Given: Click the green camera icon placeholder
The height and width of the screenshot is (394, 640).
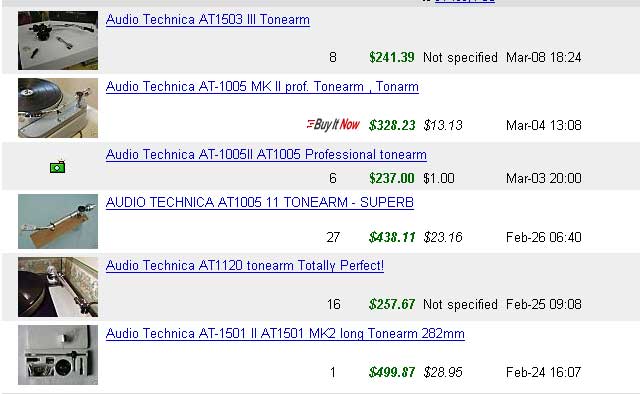Looking at the screenshot, I should coord(58,167).
